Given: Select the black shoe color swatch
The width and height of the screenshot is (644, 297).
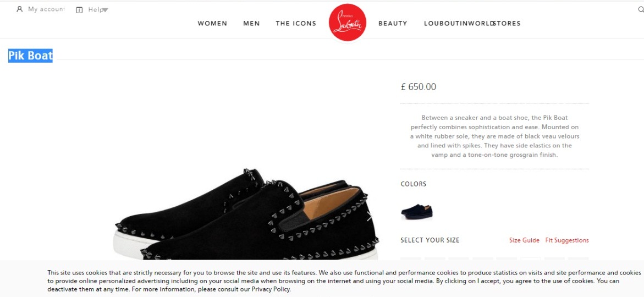Looking at the screenshot, I should pyautogui.click(x=416, y=212).
